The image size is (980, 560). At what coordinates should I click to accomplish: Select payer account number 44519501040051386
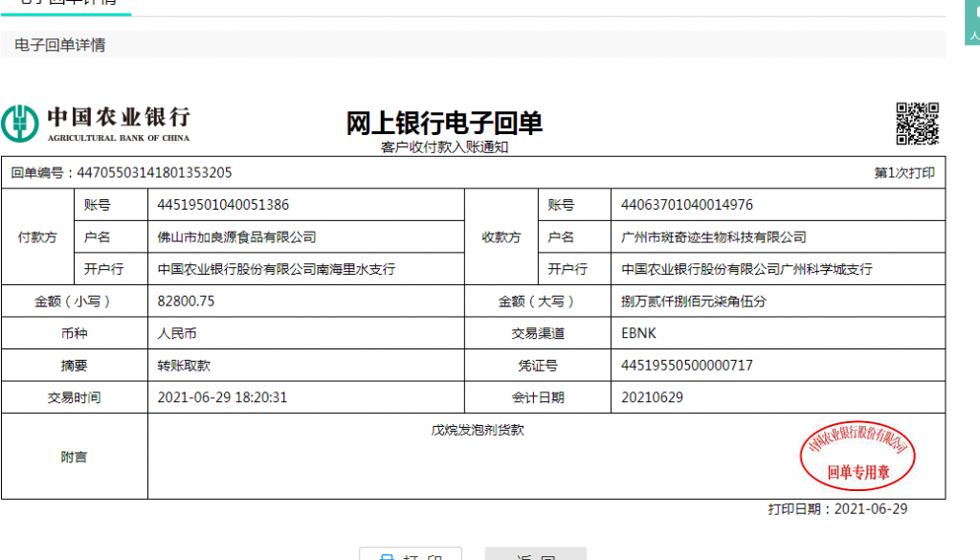223,204
